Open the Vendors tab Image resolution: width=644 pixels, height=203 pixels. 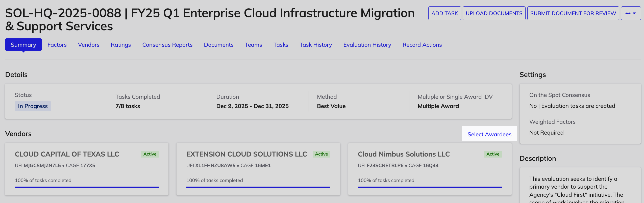[x=89, y=45]
